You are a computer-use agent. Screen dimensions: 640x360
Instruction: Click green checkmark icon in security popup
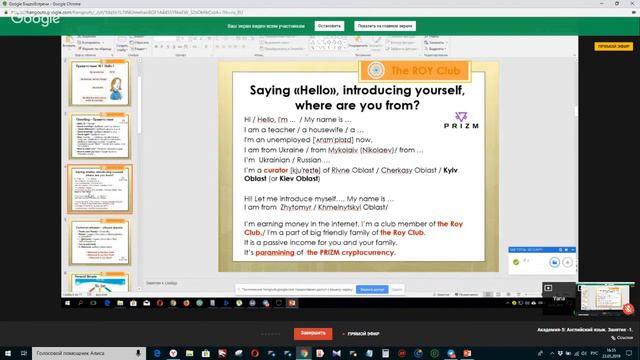516,262
